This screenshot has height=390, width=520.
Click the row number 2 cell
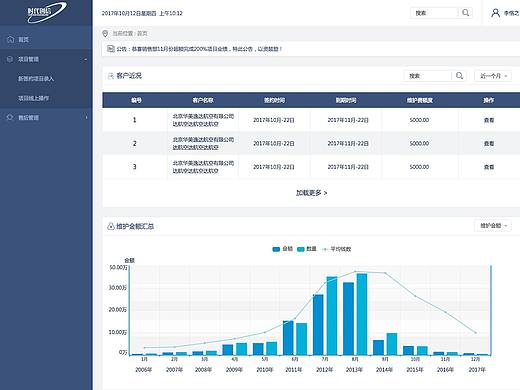[x=135, y=143]
